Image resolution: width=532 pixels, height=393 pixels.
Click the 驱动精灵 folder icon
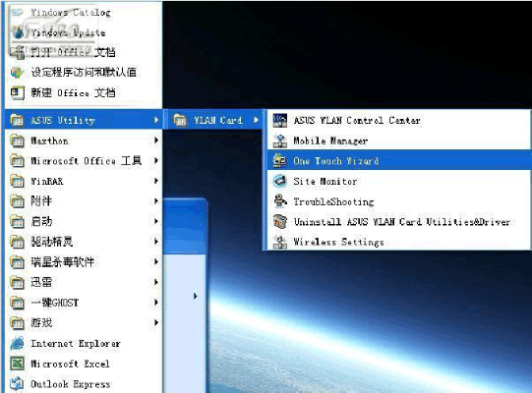(17, 242)
